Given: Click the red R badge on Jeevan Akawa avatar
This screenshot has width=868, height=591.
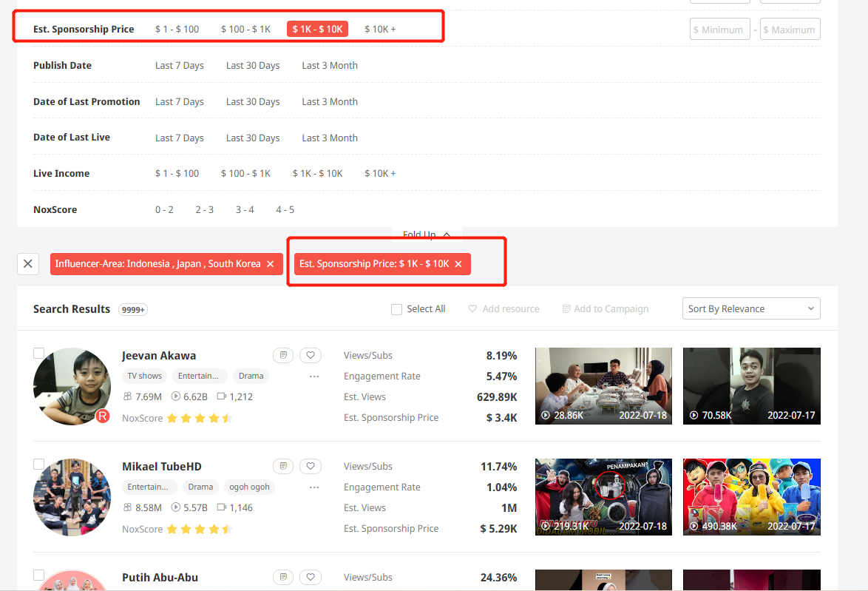Looking at the screenshot, I should [x=103, y=416].
